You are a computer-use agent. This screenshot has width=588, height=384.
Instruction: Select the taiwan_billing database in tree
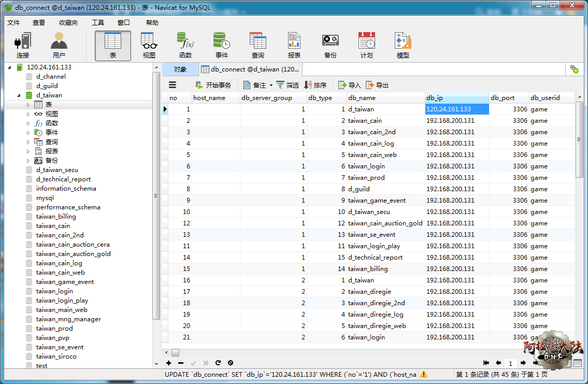pyautogui.click(x=56, y=217)
